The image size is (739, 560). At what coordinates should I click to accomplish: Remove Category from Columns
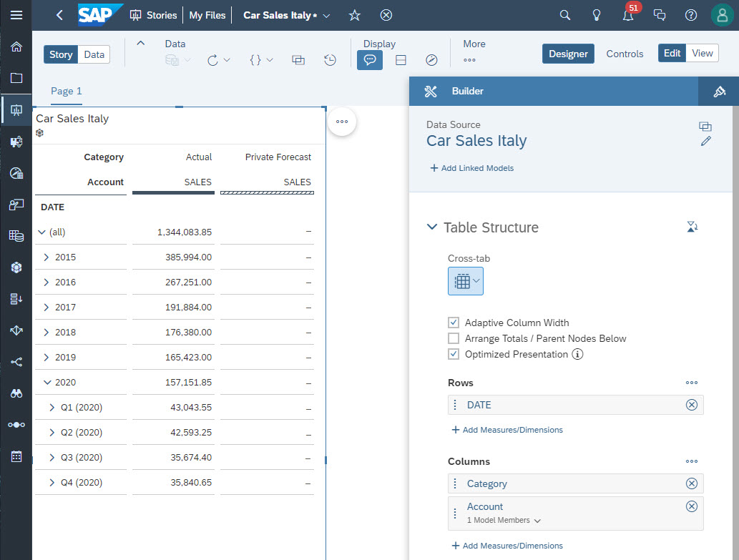point(691,483)
